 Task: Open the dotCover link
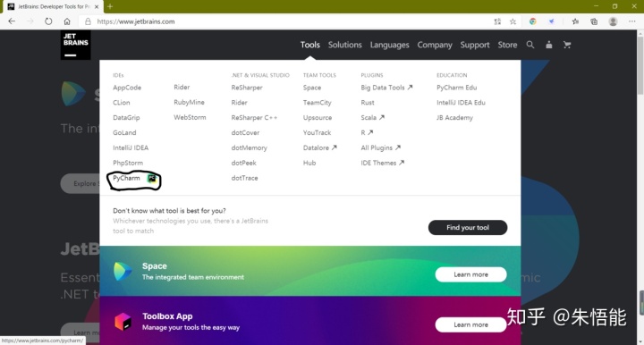[245, 132]
